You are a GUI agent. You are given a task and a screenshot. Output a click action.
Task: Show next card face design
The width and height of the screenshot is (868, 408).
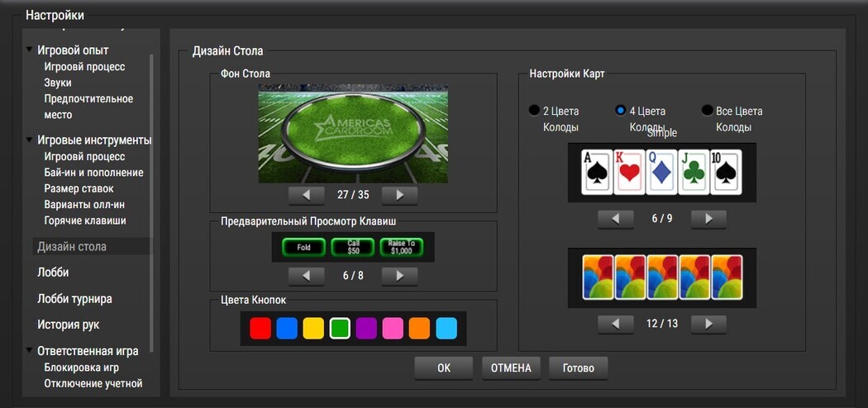(x=708, y=219)
